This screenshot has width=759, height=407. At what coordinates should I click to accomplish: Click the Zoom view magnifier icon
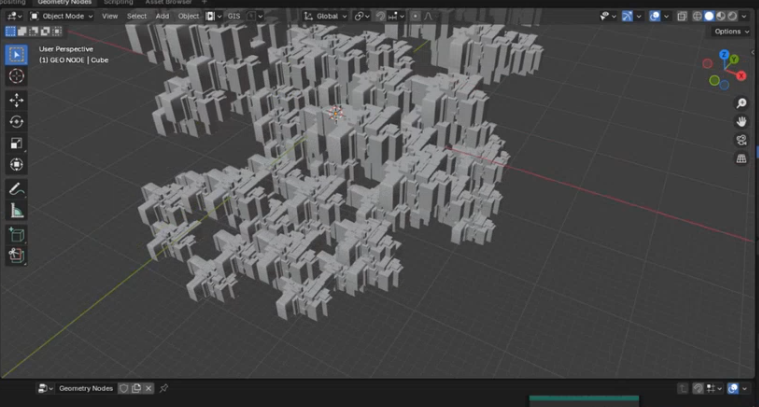[741, 103]
